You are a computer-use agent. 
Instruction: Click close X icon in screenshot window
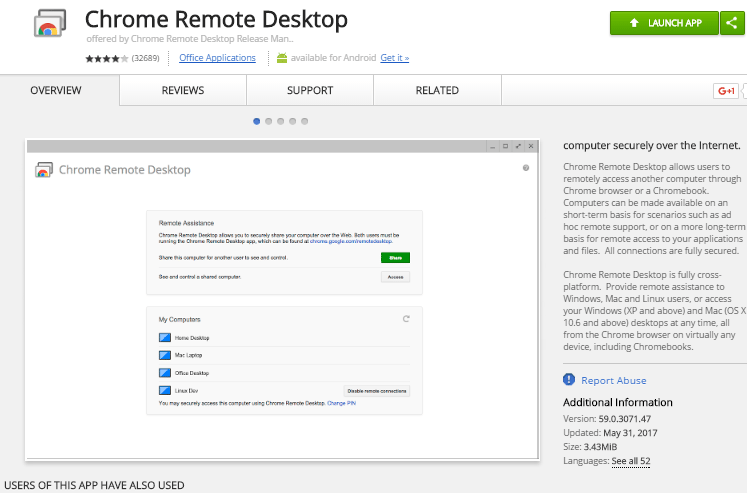[531, 147]
